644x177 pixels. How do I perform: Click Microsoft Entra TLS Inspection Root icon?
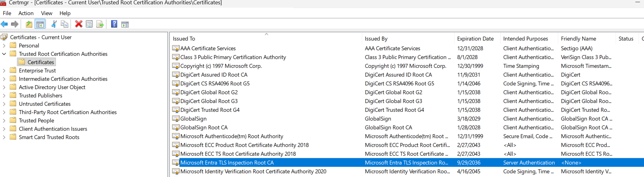[176, 163]
